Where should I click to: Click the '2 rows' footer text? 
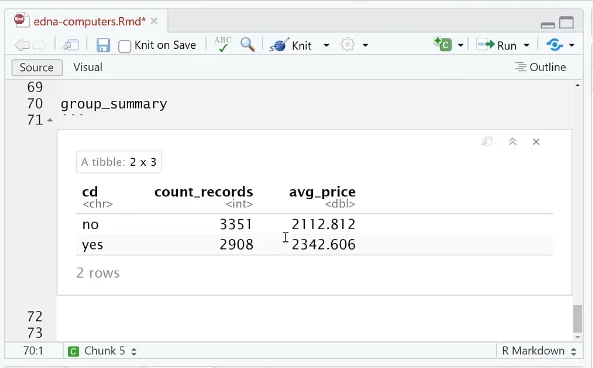point(98,273)
